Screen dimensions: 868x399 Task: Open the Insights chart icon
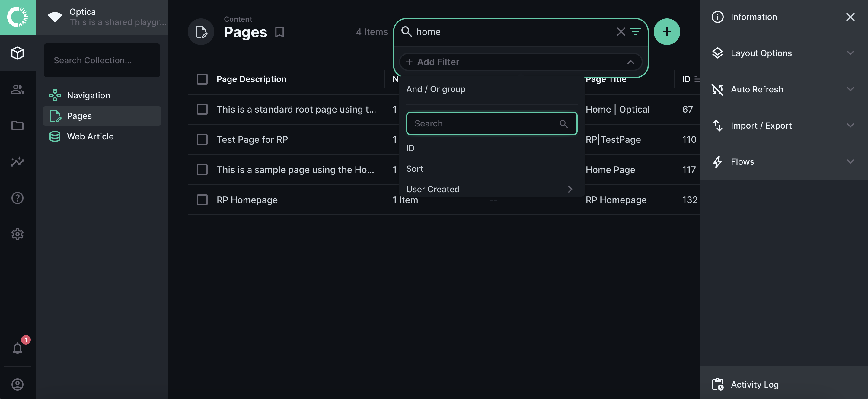click(x=18, y=162)
